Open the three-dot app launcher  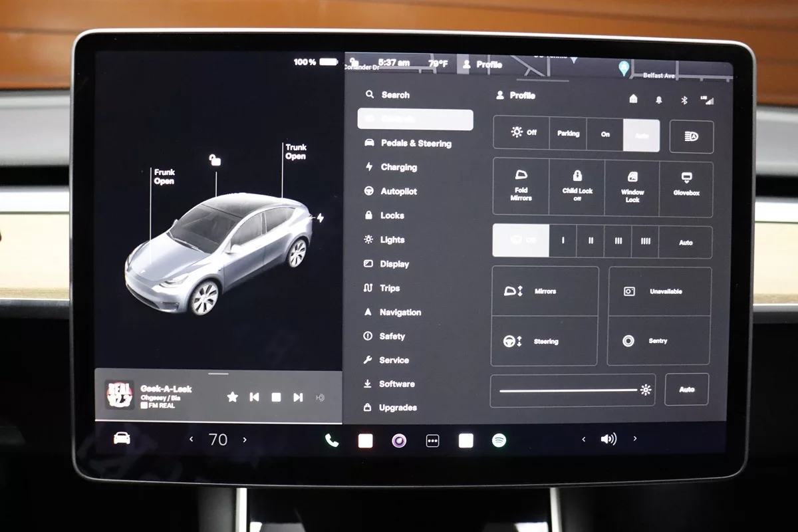[x=432, y=441]
